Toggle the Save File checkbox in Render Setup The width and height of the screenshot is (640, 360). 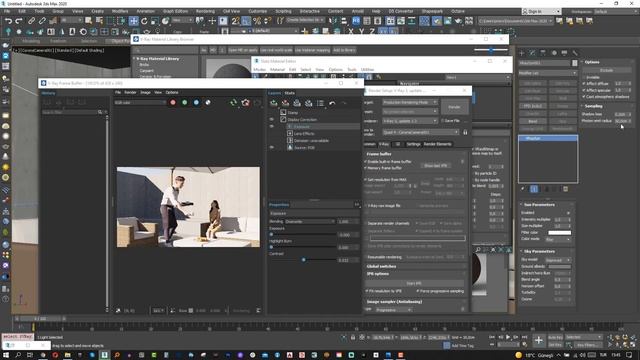click(x=442, y=121)
